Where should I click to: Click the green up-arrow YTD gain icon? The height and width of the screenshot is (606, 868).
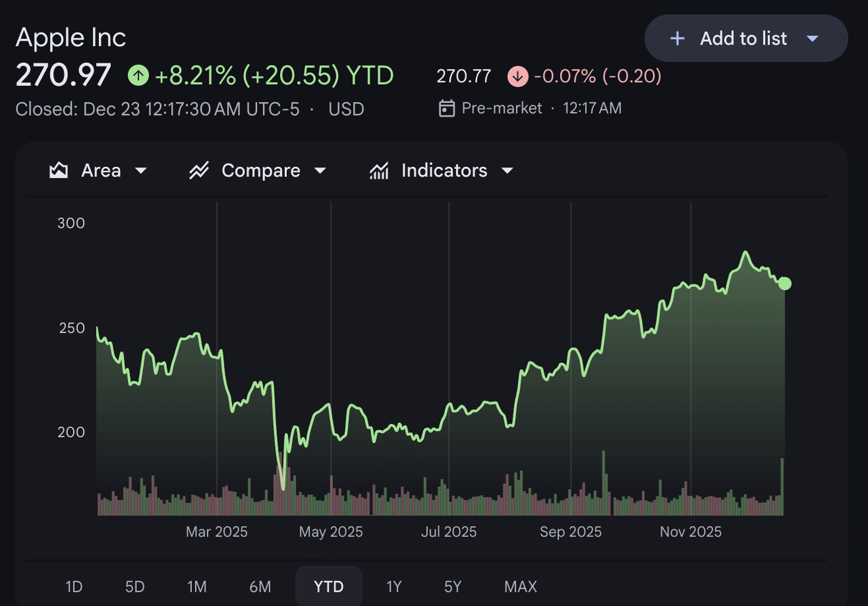point(138,76)
